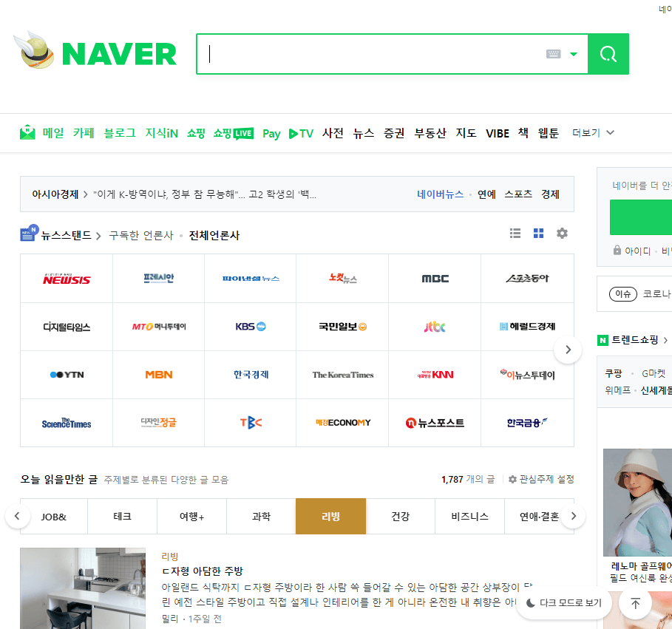Open MBN press logo
Viewport: 672px width, 629px height.
pos(158,375)
